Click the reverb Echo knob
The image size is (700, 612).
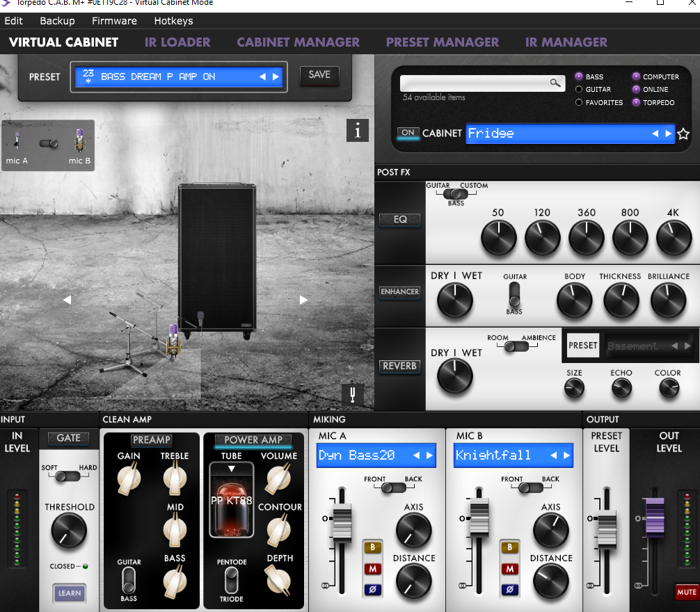[621, 387]
